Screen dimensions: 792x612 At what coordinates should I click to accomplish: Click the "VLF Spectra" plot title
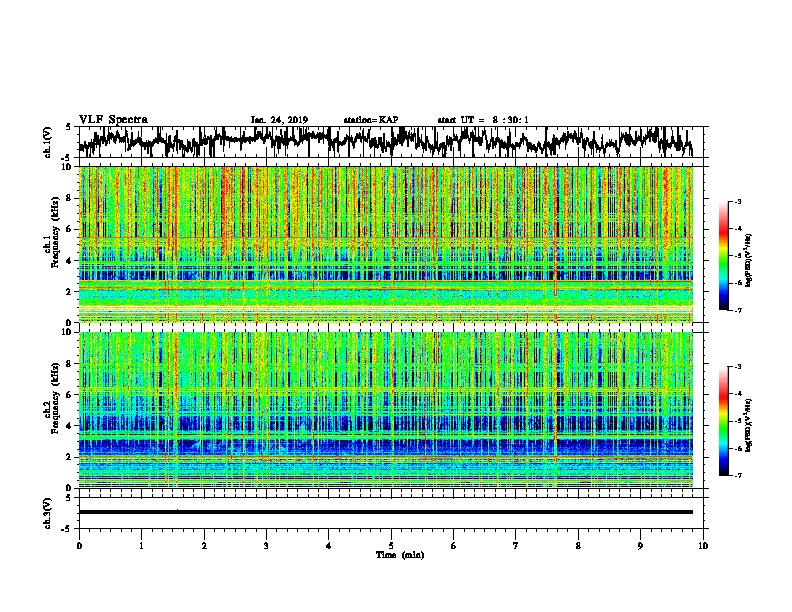[113, 119]
